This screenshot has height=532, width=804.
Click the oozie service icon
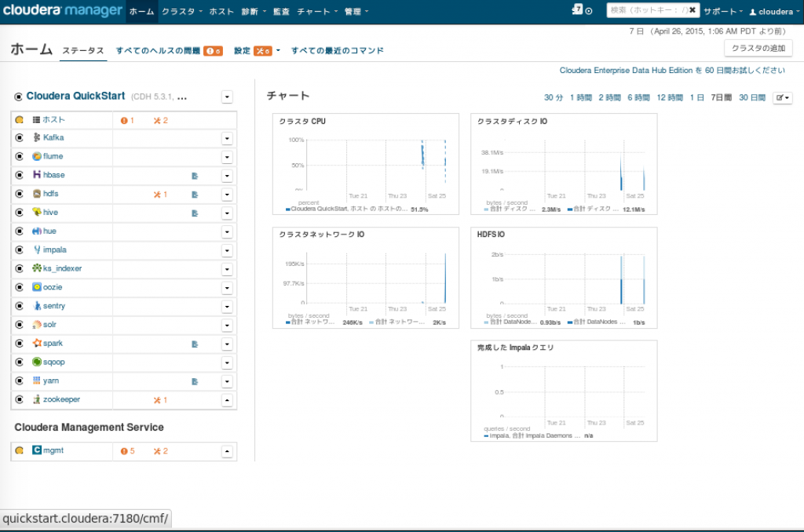[36, 287]
